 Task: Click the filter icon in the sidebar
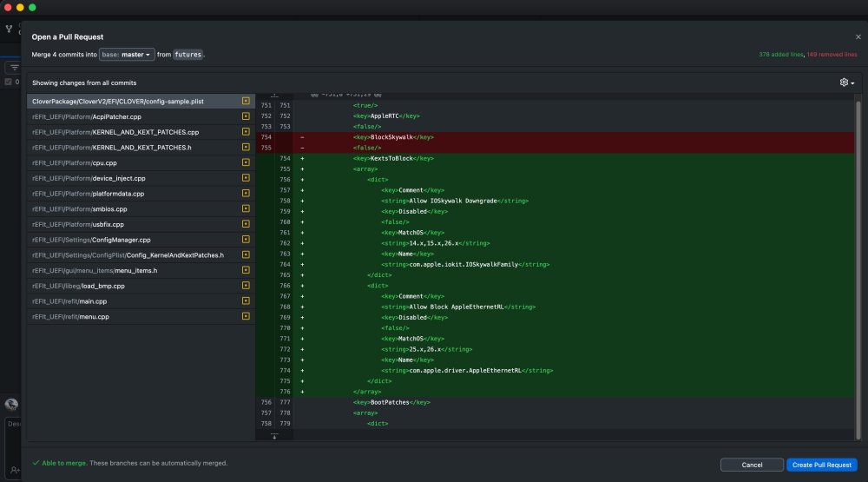[x=15, y=68]
